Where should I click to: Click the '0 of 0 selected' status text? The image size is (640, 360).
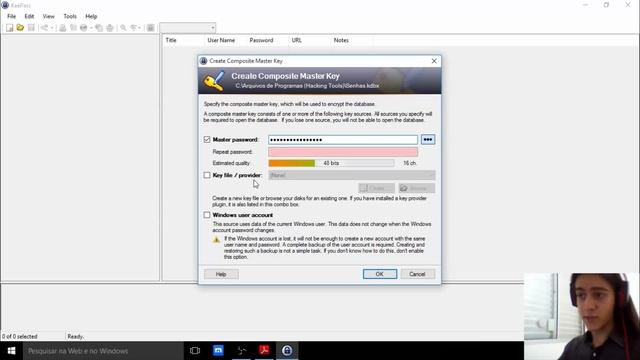click(x=20, y=337)
